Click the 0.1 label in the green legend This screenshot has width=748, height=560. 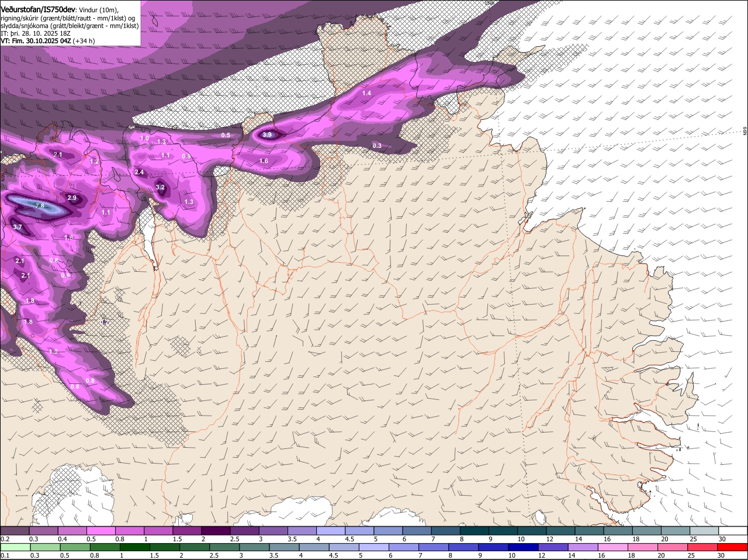(x=5, y=555)
